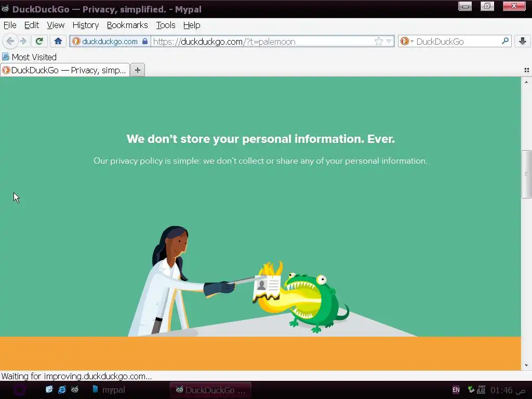Click the secure connection padlock icon
The image size is (532, 399).
click(x=145, y=42)
